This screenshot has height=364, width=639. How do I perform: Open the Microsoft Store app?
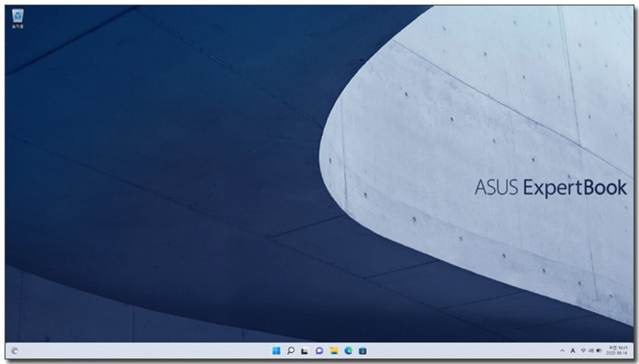pyautogui.click(x=362, y=350)
